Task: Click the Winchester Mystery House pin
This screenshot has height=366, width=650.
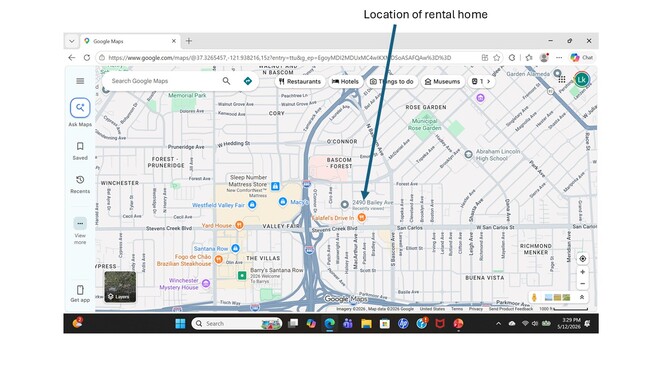Action: click(x=206, y=284)
